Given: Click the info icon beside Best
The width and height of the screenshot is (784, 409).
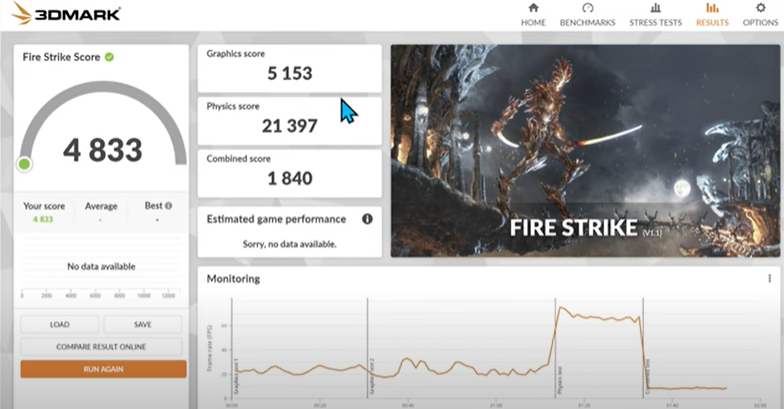Looking at the screenshot, I should (x=168, y=206).
